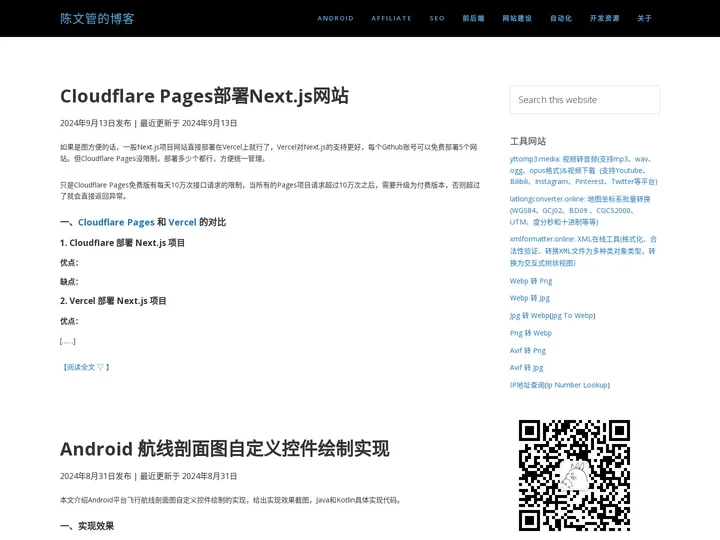Screen dimensions: 720x540
Task: Open the Png 转 Webp tool
Action: (531, 333)
